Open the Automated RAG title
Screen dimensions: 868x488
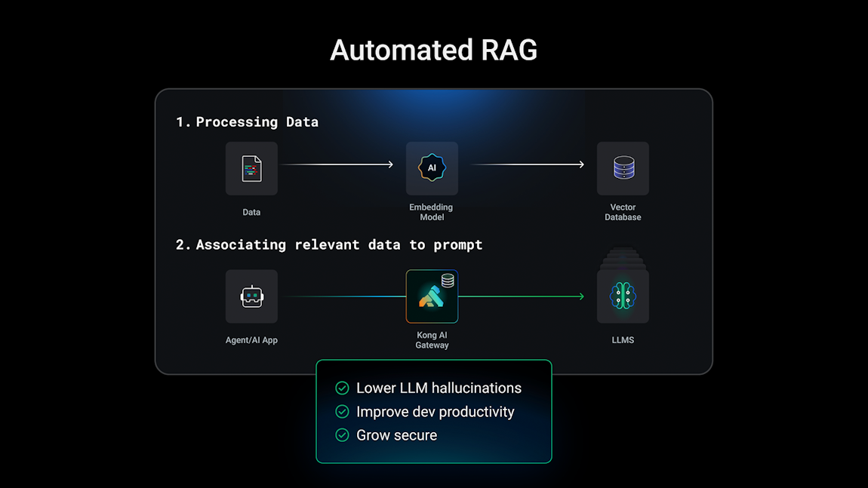pyautogui.click(x=433, y=49)
